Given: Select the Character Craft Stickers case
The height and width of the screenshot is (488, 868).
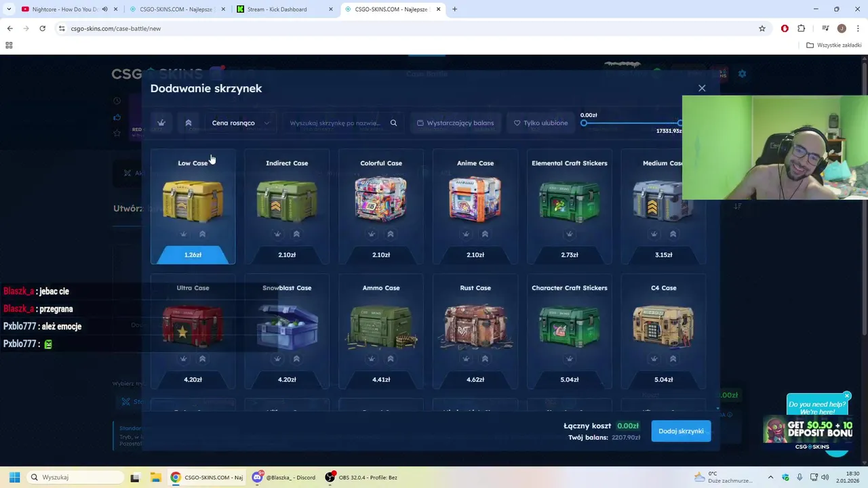Looking at the screenshot, I should (570, 331).
